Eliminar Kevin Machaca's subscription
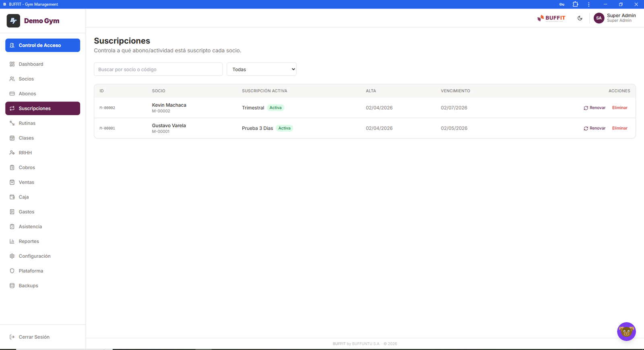Screen dimensions: 644x350 (x=620, y=108)
